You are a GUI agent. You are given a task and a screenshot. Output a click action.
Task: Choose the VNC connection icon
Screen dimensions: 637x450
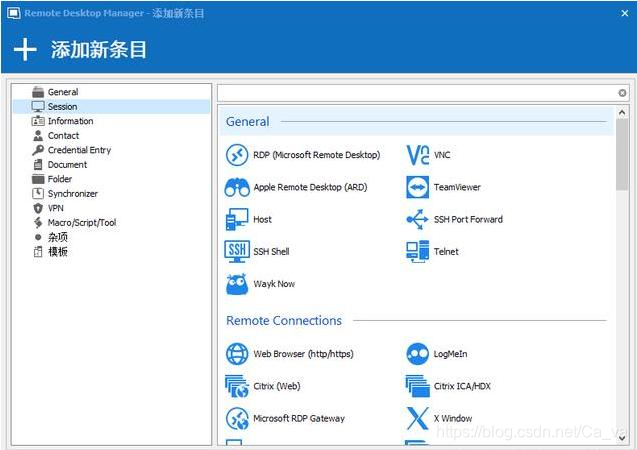(x=418, y=155)
